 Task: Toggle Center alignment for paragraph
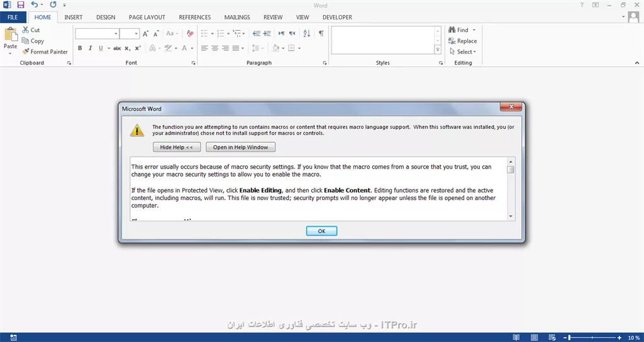coord(215,48)
